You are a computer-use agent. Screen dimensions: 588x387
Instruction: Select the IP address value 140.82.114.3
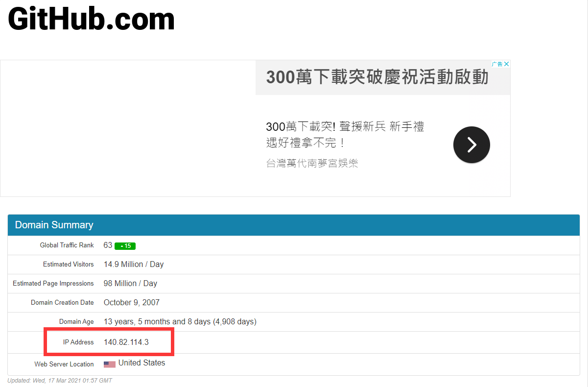tap(126, 342)
